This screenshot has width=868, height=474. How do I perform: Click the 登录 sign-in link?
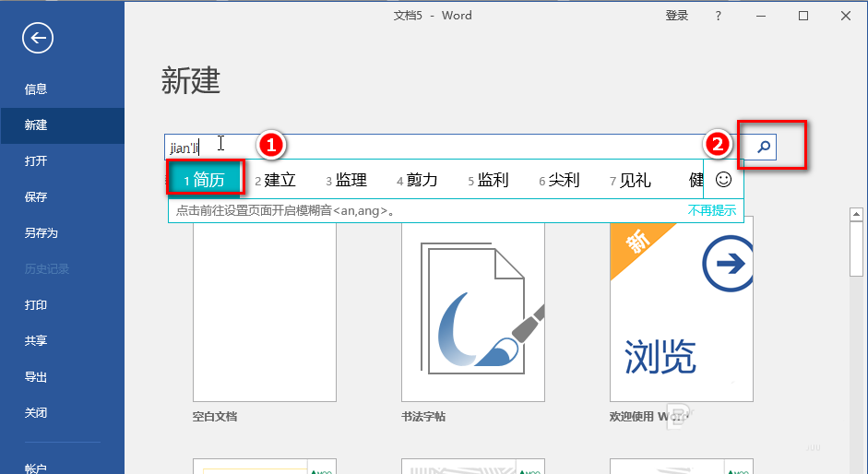click(676, 16)
